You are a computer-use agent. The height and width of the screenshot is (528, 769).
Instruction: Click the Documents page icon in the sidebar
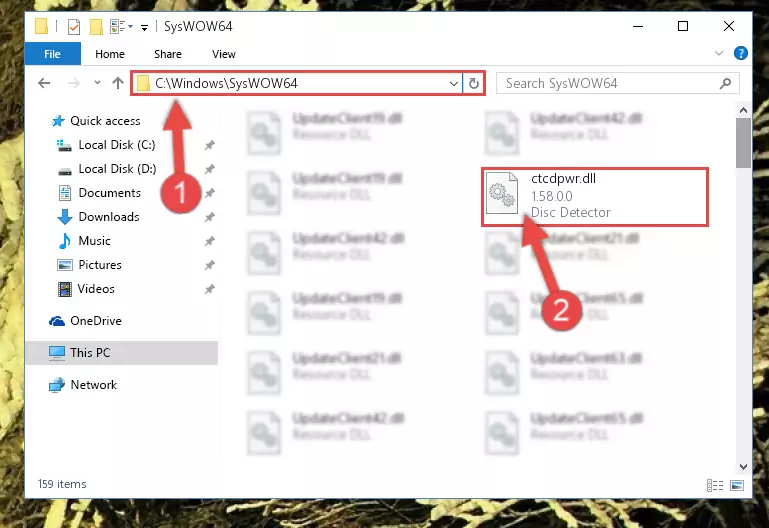(x=65, y=193)
